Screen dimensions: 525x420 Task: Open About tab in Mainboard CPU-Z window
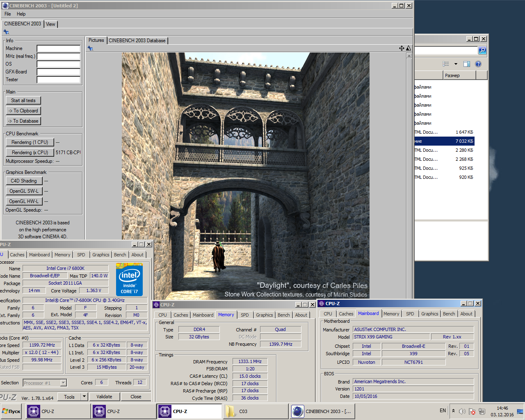466,314
